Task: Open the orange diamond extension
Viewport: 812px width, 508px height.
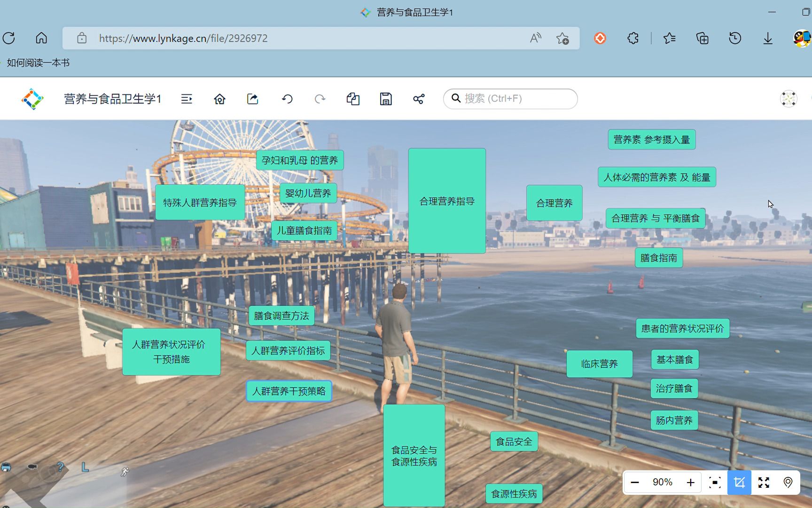Action: click(x=600, y=38)
